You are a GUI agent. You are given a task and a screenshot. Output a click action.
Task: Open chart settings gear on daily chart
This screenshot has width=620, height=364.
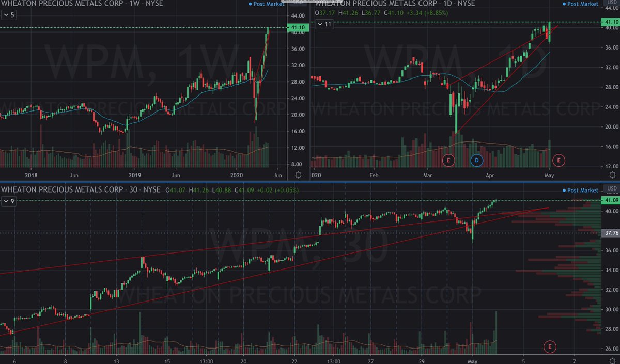tap(612, 175)
